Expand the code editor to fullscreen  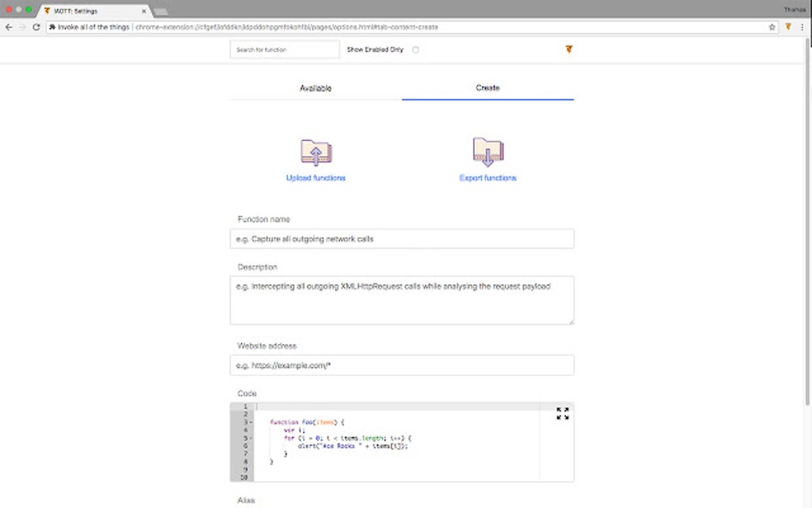pos(562,413)
